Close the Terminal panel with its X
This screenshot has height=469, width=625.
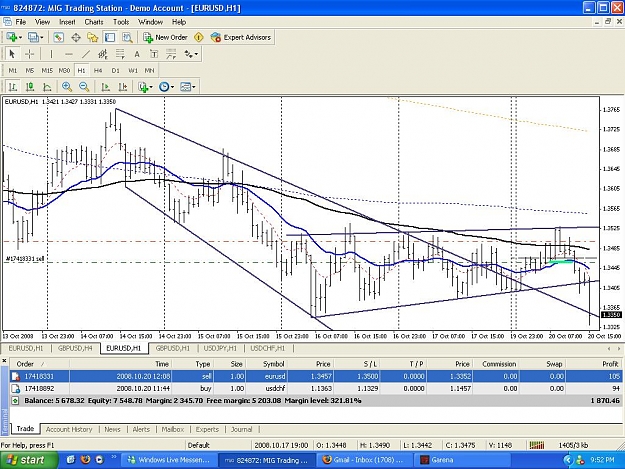[4, 361]
